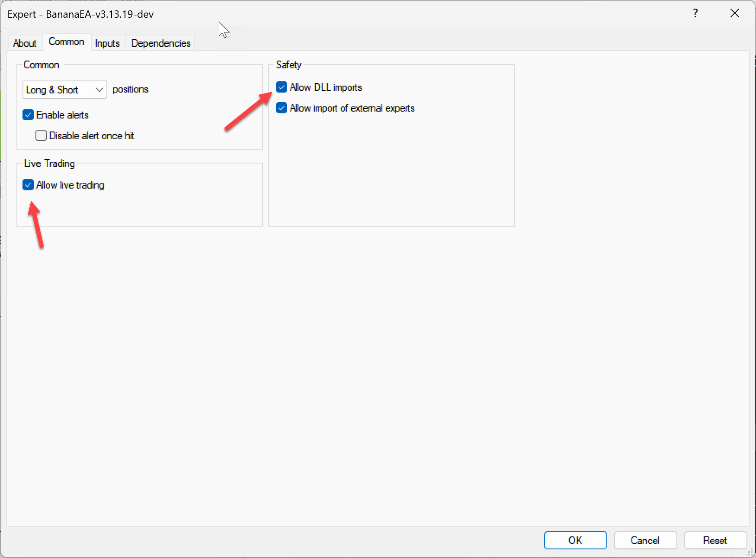Go to the Dependencies tab
The height and width of the screenshot is (558, 756).
click(x=161, y=43)
